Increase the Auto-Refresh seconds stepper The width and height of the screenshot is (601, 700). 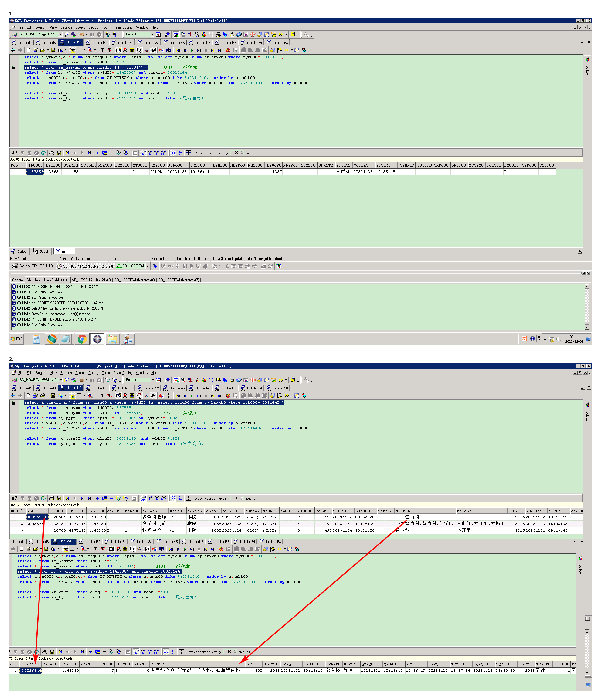coord(242,152)
